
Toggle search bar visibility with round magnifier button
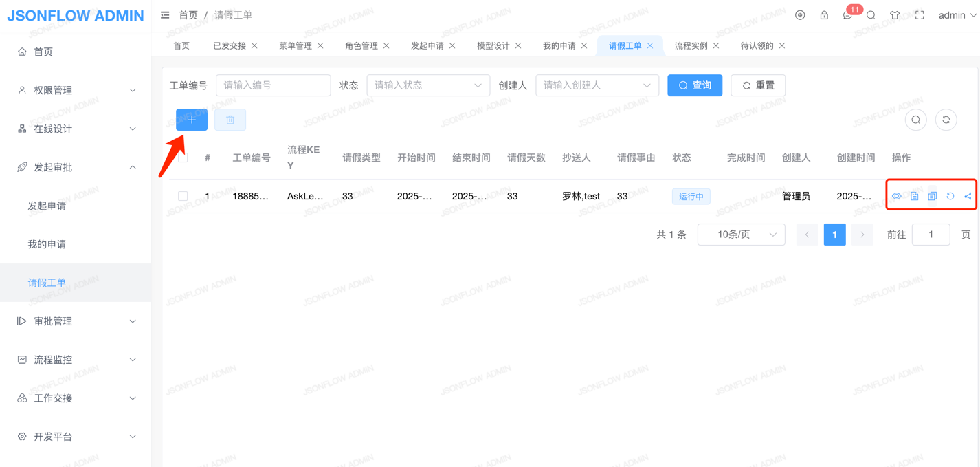pos(916,120)
